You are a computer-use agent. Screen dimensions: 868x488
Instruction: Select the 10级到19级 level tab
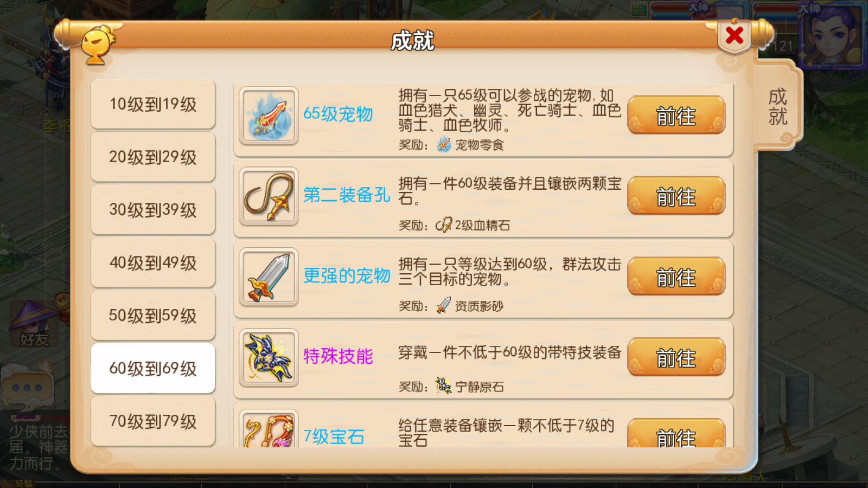tap(153, 104)
